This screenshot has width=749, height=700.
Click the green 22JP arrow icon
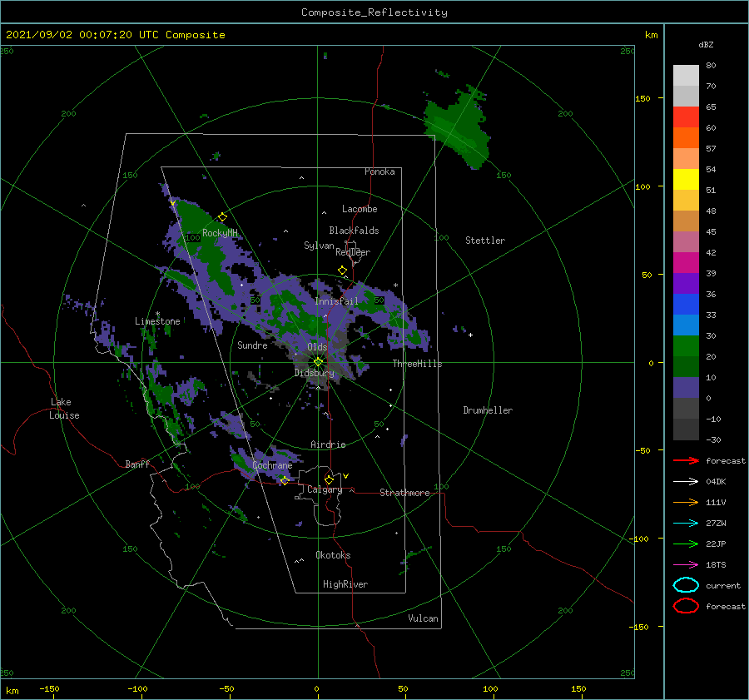[686, 544]
